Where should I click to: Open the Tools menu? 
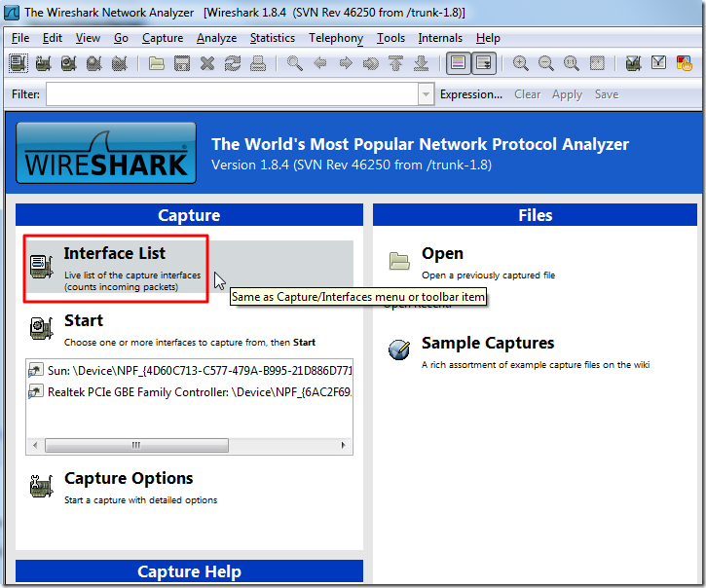point(390,38)
